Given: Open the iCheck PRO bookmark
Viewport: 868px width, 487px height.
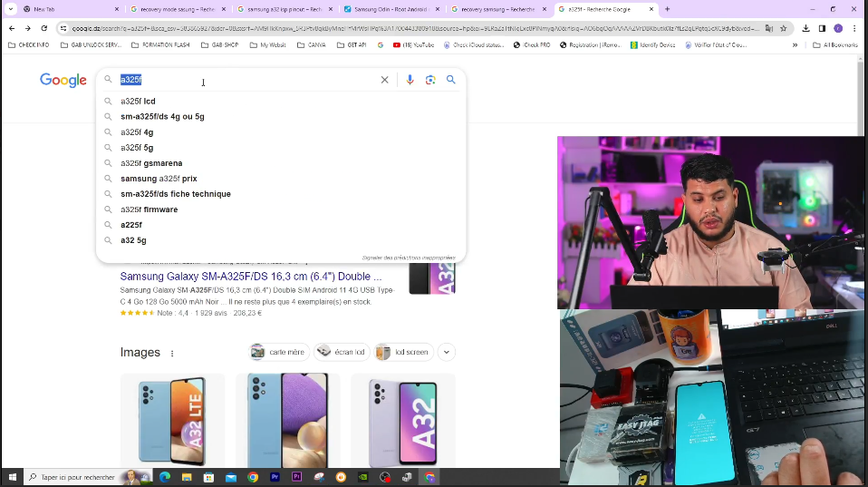Looking at the screenshot, I should click(532, 44).
